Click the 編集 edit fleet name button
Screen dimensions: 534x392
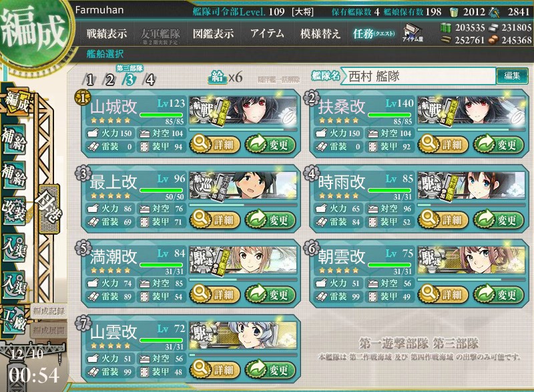click(512, 75)
